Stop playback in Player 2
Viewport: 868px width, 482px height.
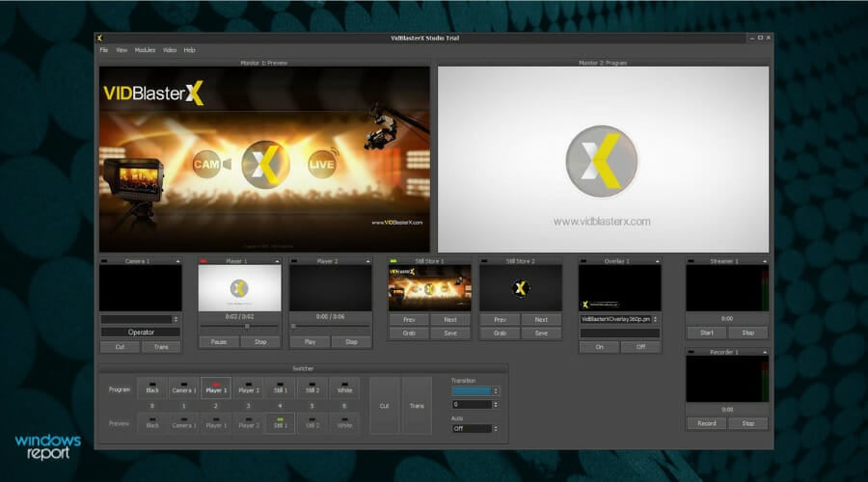click(351, 342)
